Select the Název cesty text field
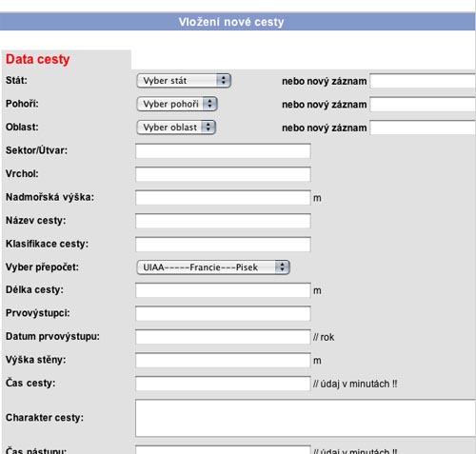 click(x=223, y=221)
